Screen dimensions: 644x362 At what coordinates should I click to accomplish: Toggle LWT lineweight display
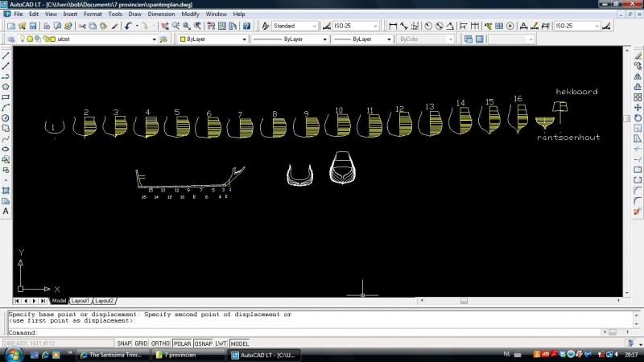(x=221, y=343)
